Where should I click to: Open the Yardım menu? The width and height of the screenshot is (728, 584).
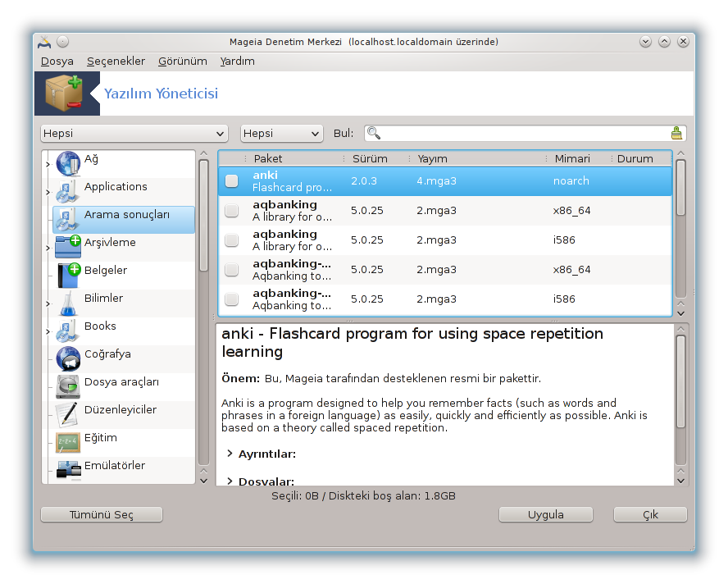pyautogui.click(x=237, y=62)
